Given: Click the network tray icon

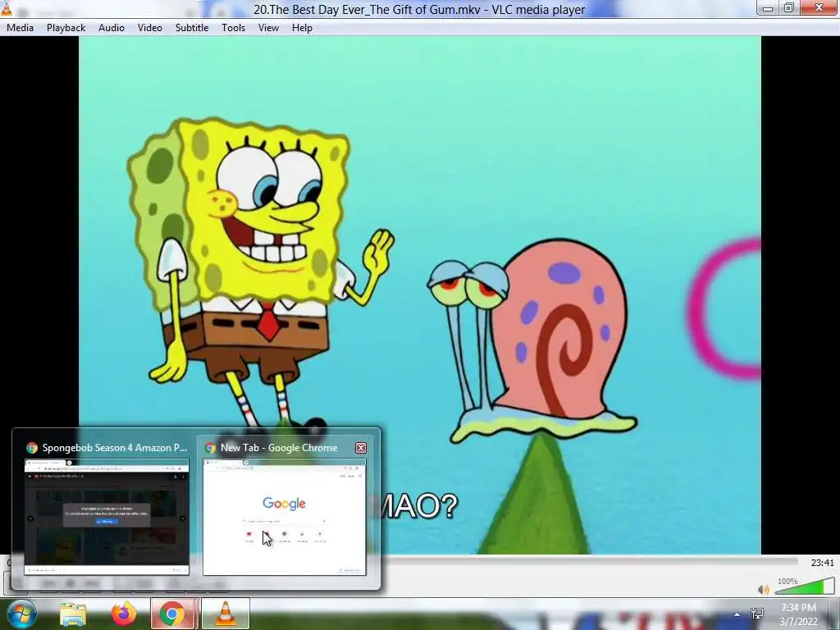Looking at the screenshot, I should coord(757,614).
